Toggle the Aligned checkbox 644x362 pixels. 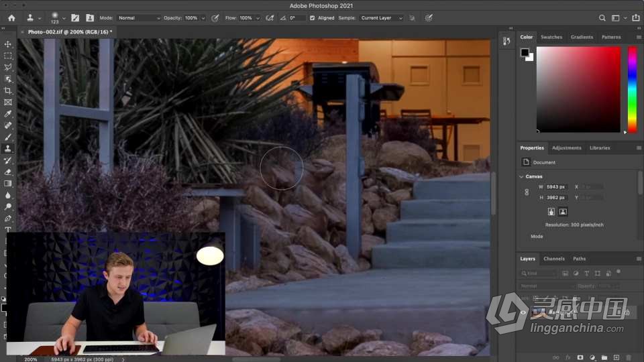[312, 18]
